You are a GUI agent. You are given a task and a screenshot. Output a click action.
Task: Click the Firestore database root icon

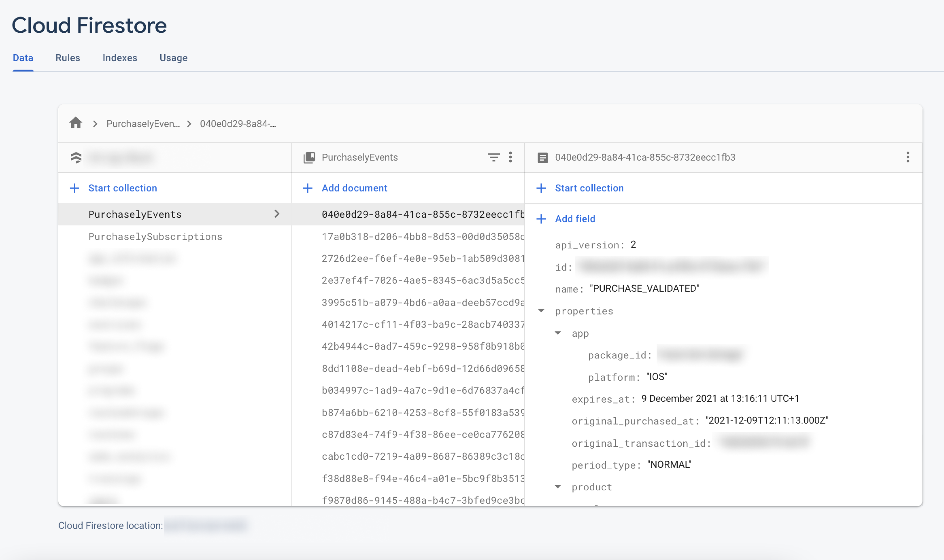[x=76, y=157]
